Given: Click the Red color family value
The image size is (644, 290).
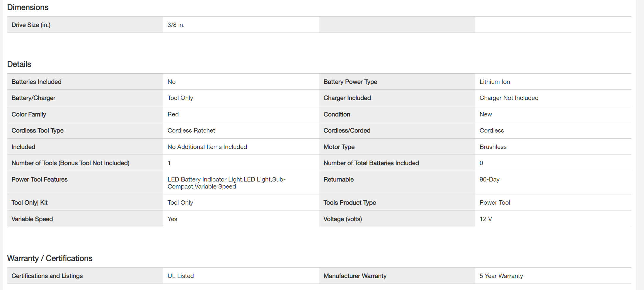Looking at the screenshot, I should click(x=173, y=114).
